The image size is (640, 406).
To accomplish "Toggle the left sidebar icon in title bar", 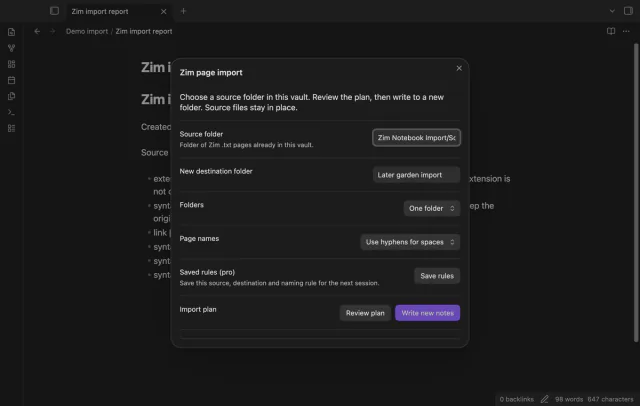I will 54,11.
